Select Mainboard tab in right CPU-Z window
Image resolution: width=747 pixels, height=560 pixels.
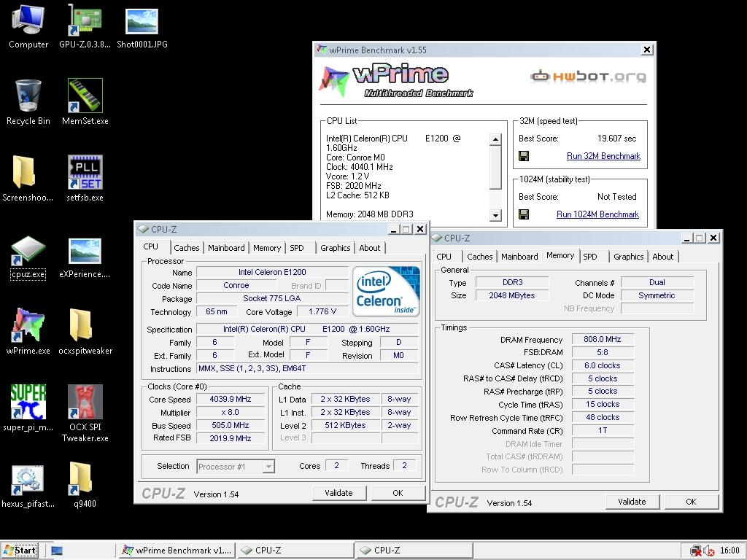[519, 257]
